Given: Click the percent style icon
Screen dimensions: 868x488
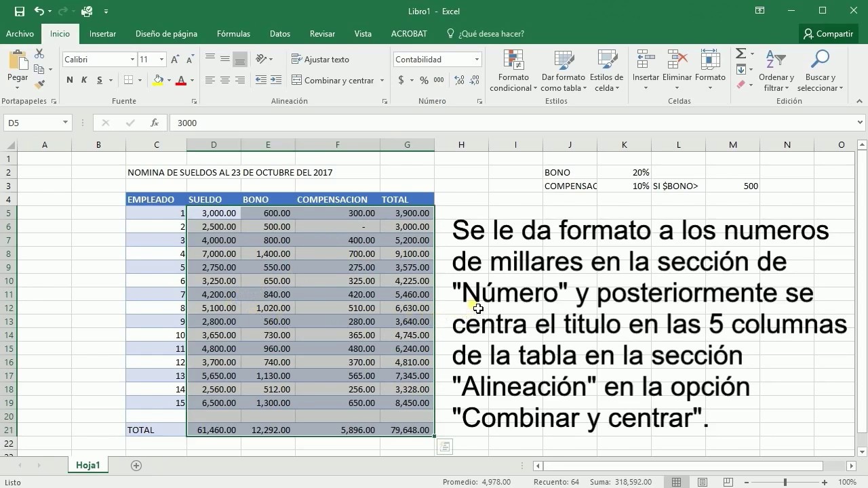Looking at the screenshot, I should click(424, 80).
